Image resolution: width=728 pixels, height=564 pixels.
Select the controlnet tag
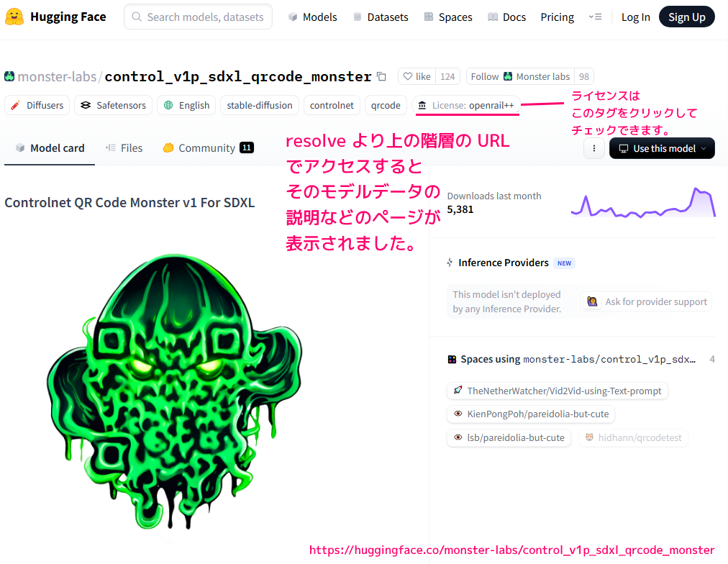(x=332, y=105)
